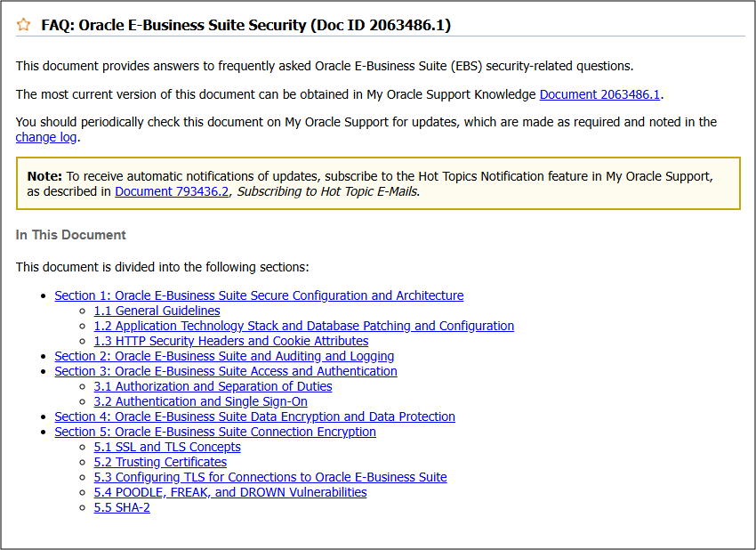Open Section 2: Auditing and Logging
This screenshot has height=550, width=756.
(224, 356)
